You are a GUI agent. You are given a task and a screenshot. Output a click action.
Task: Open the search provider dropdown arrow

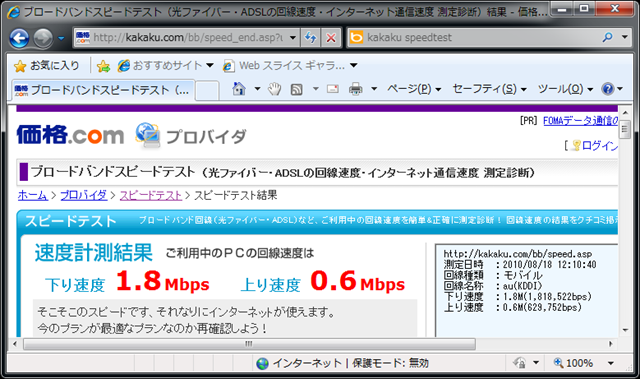pyautogui.click(x=624, y=37)
